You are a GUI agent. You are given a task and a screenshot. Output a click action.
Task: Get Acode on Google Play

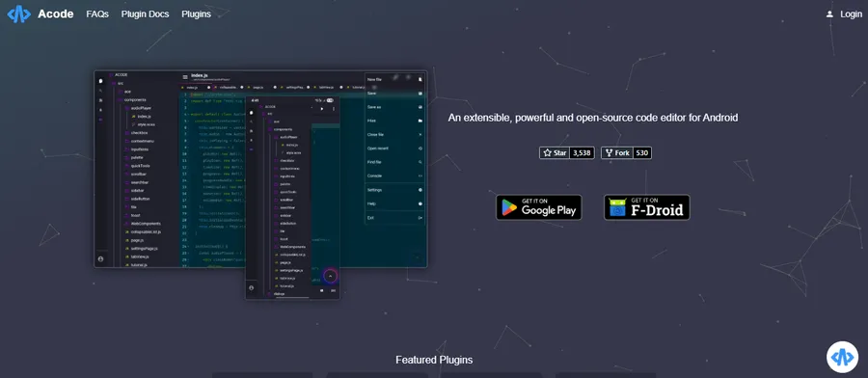tap(538, 207)
